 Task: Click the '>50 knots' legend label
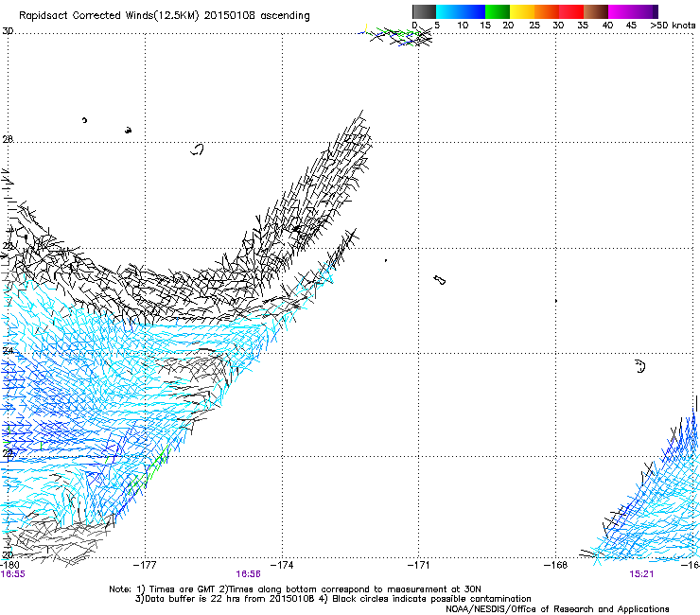tap(673, 26)
